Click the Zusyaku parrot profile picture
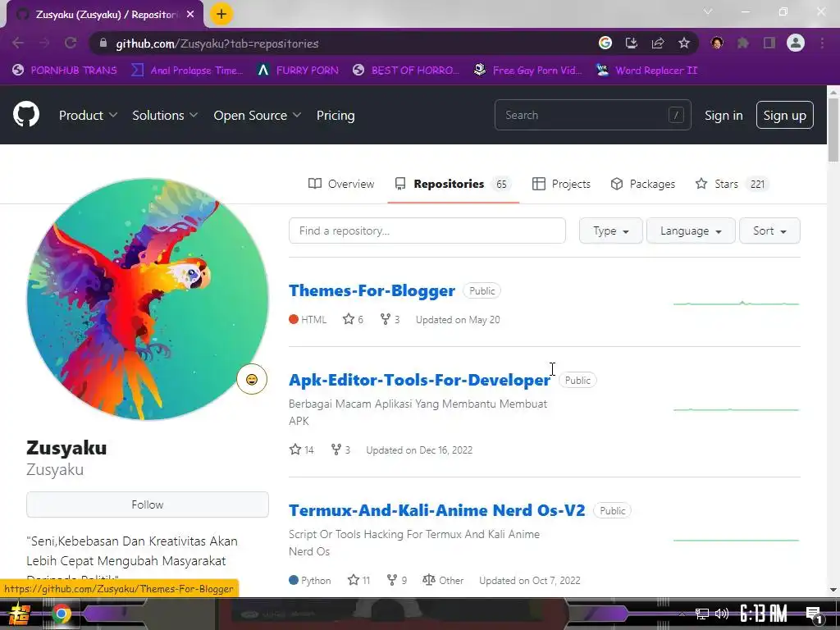 coord(148,299)
